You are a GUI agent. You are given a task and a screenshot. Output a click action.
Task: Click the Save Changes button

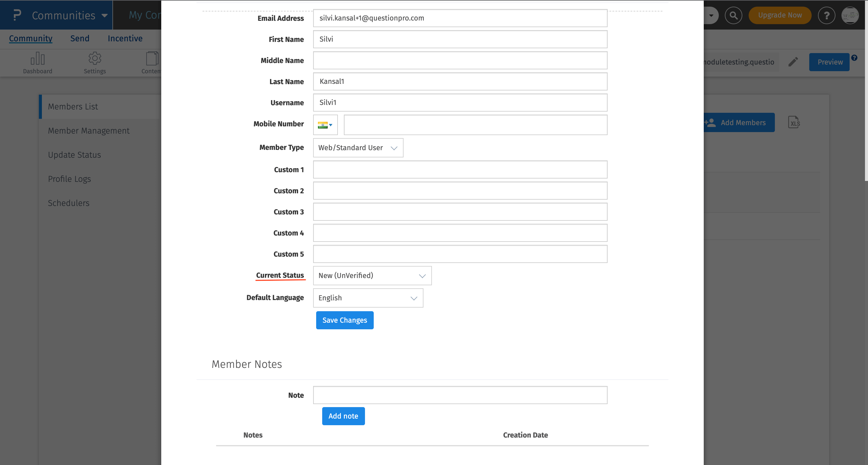click(344, 320)
